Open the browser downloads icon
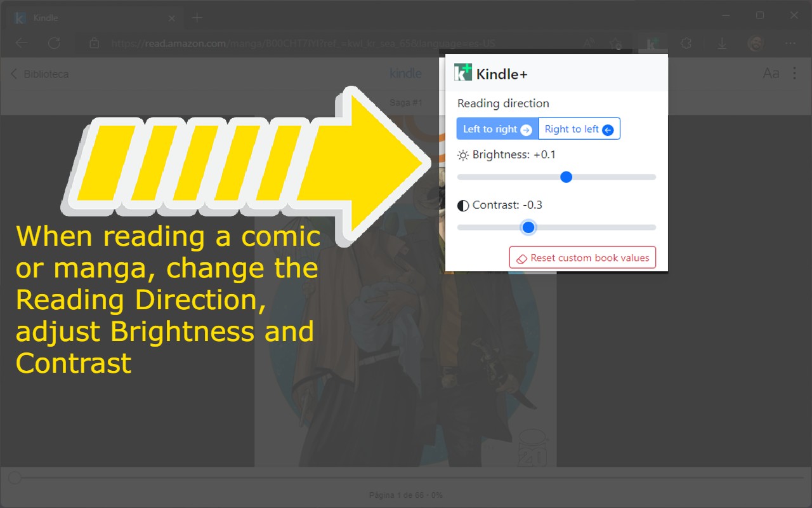The width and height of the screenshot is (812, 508). point(722,43)
